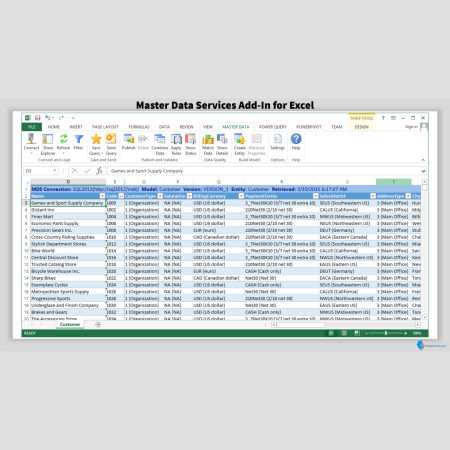450x450 pixels.
Task: Expand the Name Box dropdown arrow
Action: click(x=55, y=171)
